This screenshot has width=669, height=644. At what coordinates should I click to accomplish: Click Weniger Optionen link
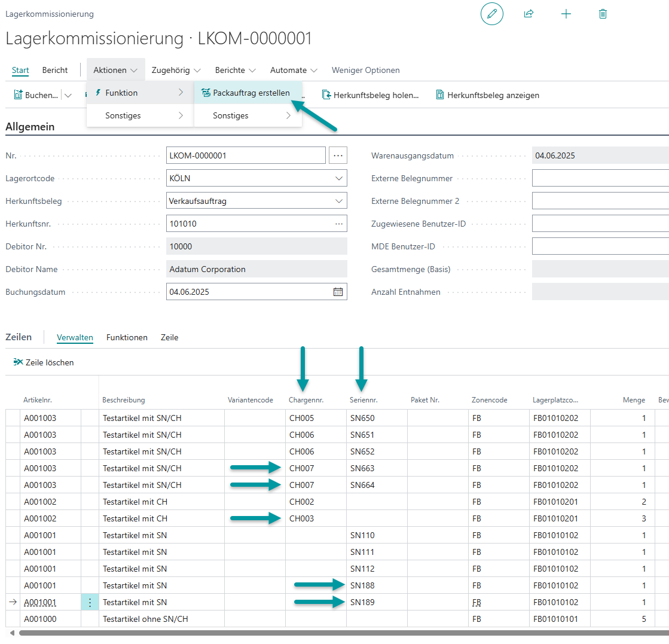(x=365, y=70)
